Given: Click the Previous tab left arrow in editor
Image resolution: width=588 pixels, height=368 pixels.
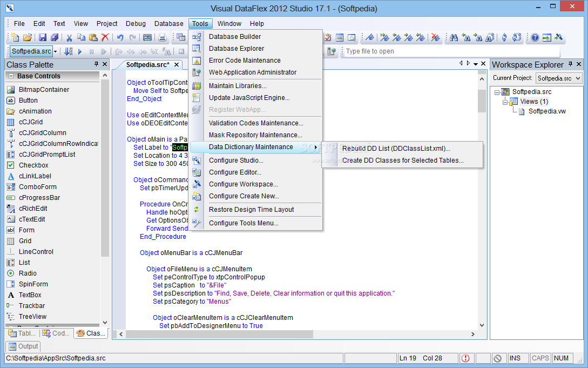Looking at the screenshot, I should point(461,63).
